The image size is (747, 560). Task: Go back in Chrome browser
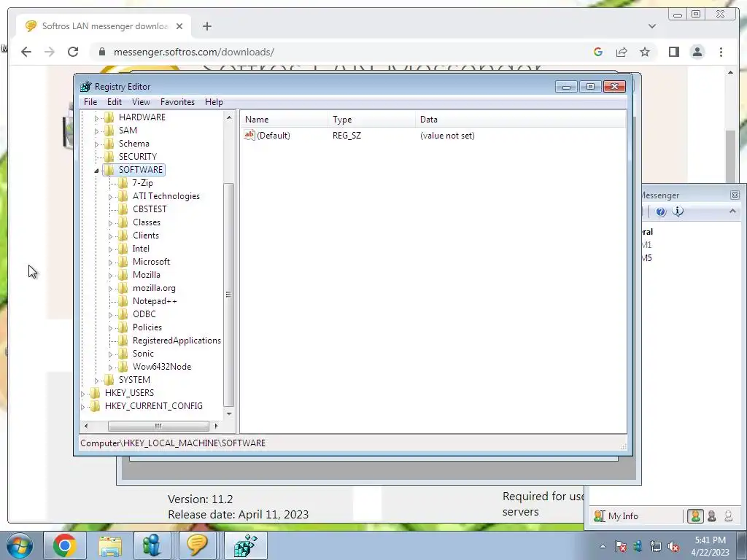point(26,52)
